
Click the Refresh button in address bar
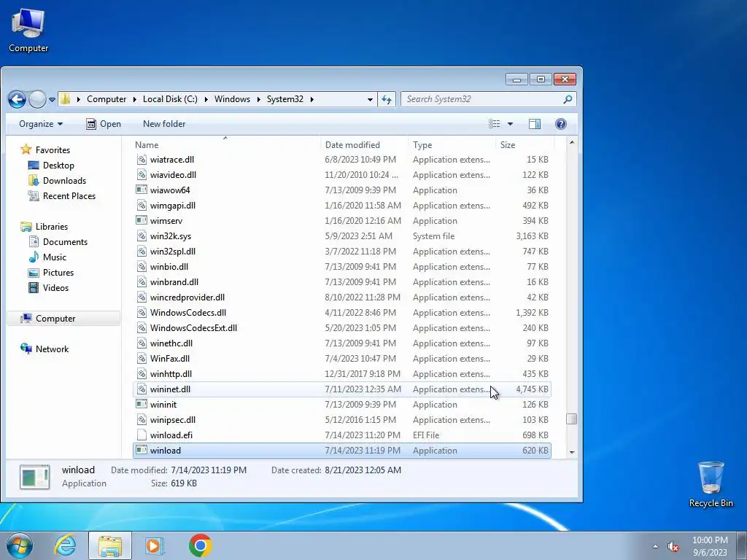387,99
